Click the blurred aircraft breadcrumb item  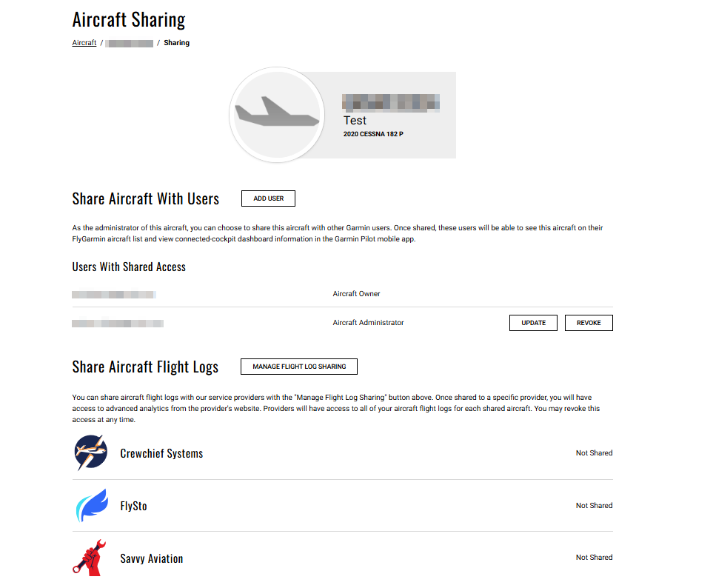tap(129, 43)
